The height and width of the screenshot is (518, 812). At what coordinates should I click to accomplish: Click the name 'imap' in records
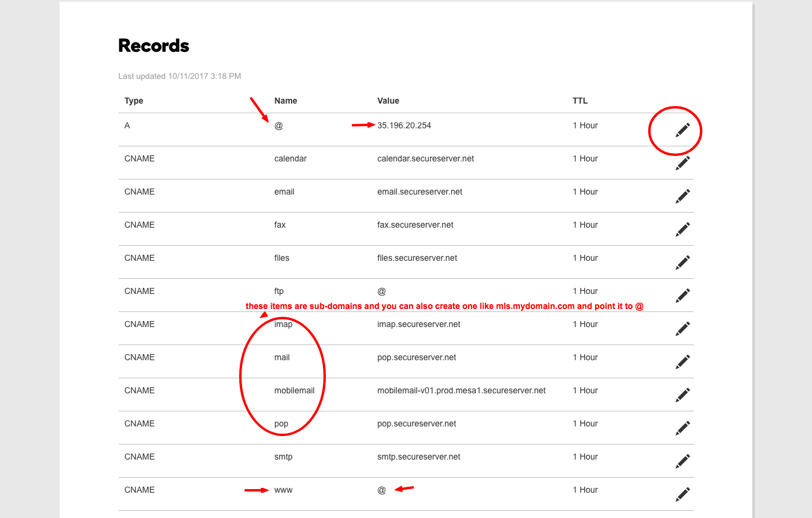click(x=283, y=325)
